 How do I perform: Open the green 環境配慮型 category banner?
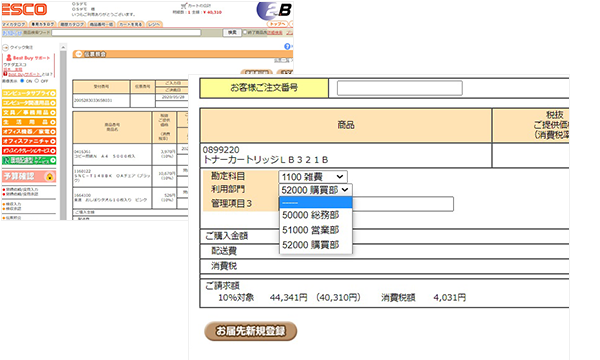pos(29,160)
